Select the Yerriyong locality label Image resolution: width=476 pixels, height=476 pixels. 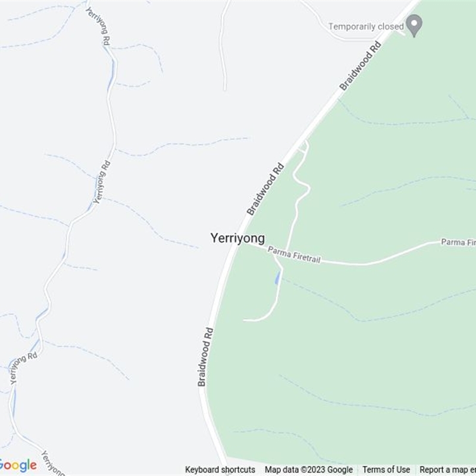pyautogui.click(x=237, y=238)
